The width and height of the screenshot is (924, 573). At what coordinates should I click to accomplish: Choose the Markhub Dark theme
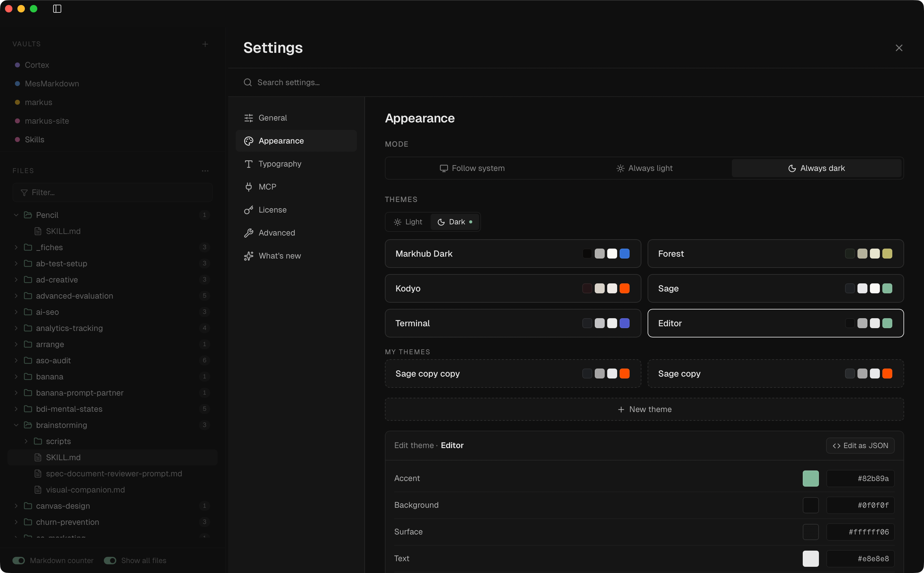(x=513, y=254)
